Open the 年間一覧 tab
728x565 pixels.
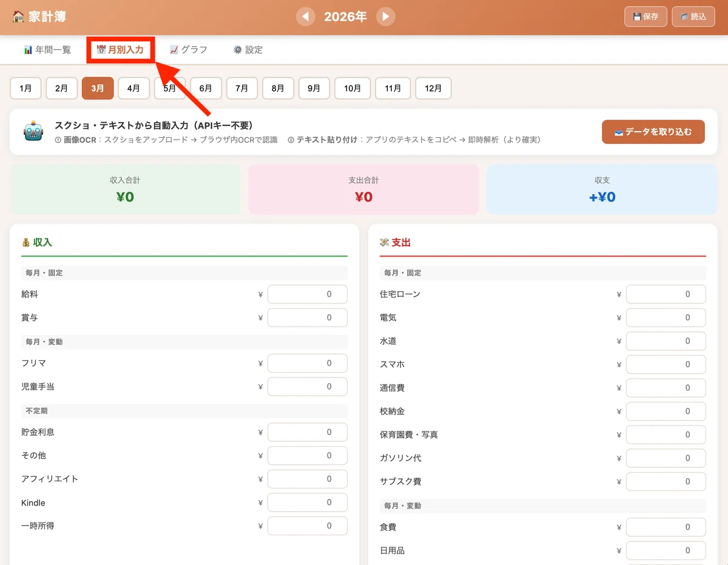(x=47, y=50)
